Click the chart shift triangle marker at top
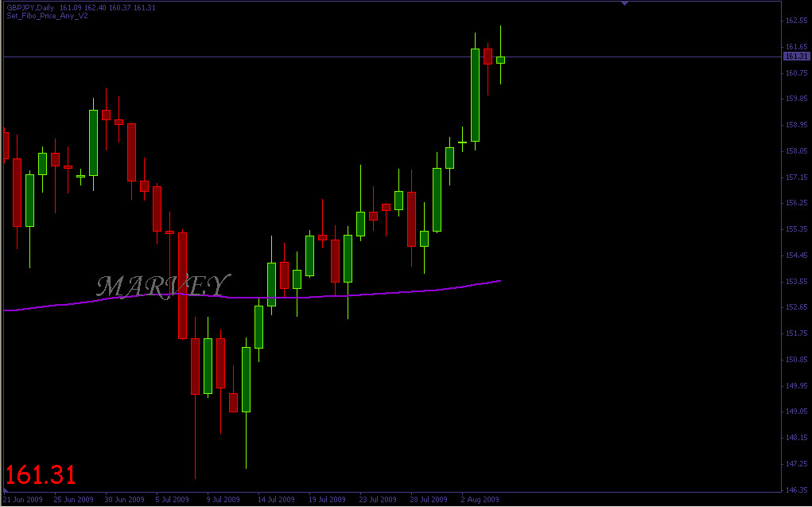 [x=624, y=4]
